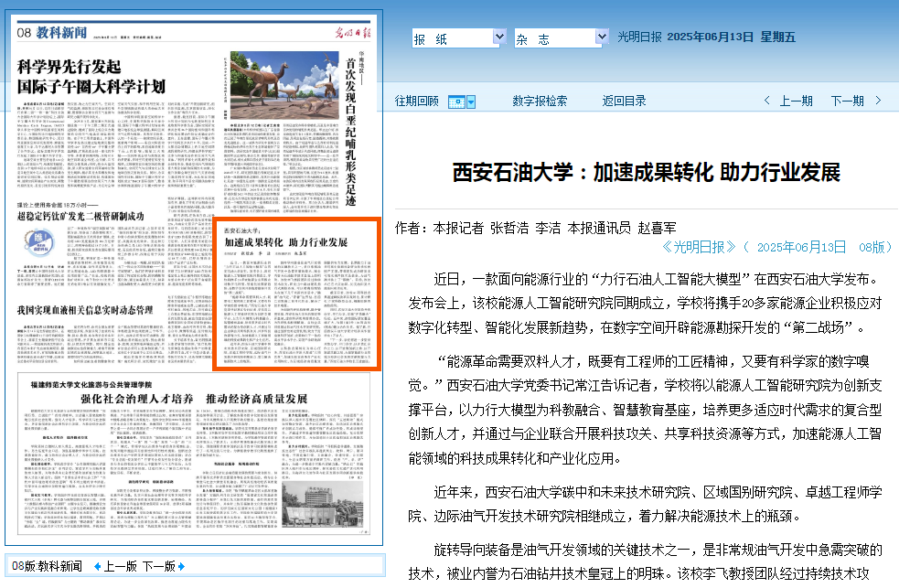The width and height of the screenshot is (899, 588).
Task: Click the blue right arrow after 下一版
Action: point(181,567)
